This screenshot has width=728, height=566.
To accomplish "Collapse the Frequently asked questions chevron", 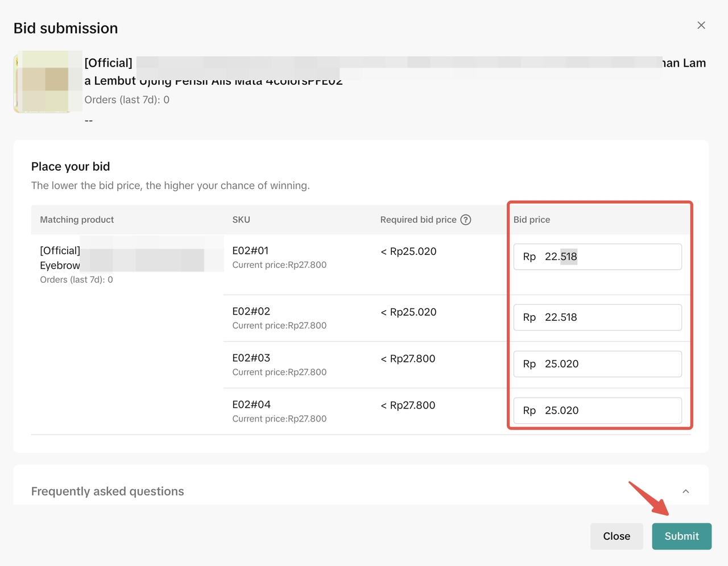I will 685,491.
